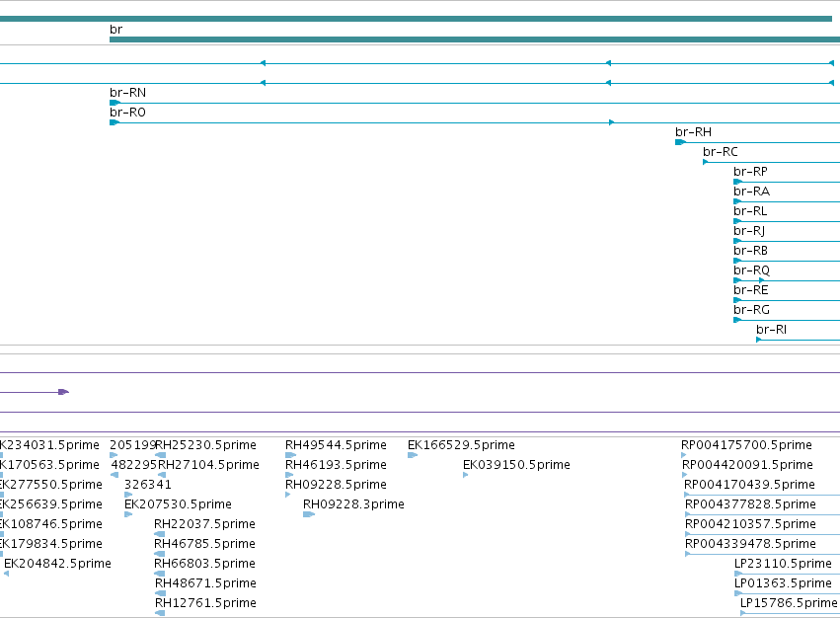This screenshot has height=618, width=840.
Task: Click the second small exon arrow on the br-RQ line
Action: point(762,280)
